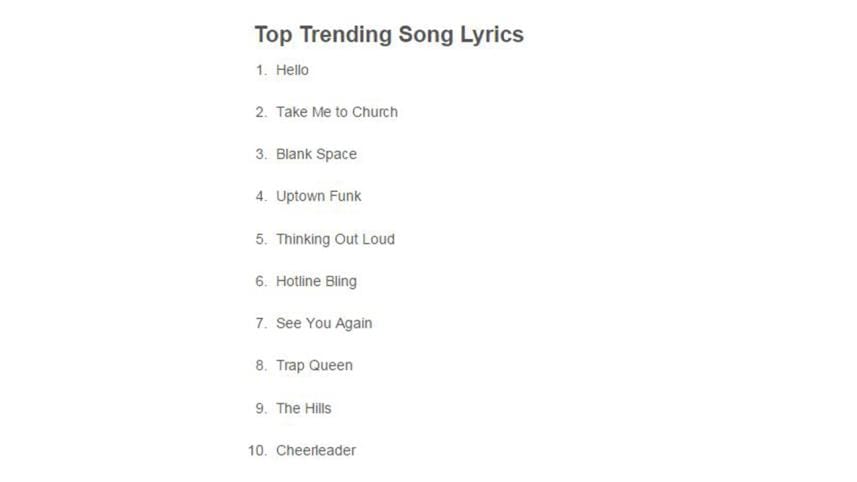Click list number 10 beside Cheerleader
This screenshot has width=857, height=482.
point(257,450)
